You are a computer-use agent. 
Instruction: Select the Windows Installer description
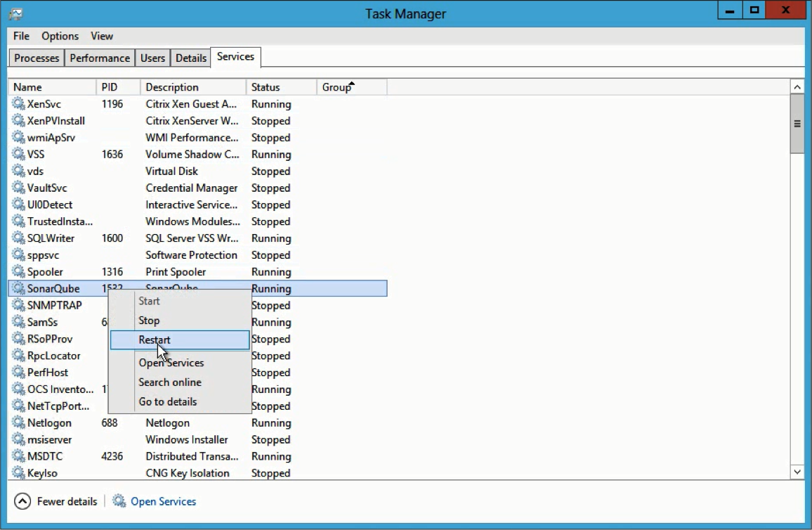[186, 439]
